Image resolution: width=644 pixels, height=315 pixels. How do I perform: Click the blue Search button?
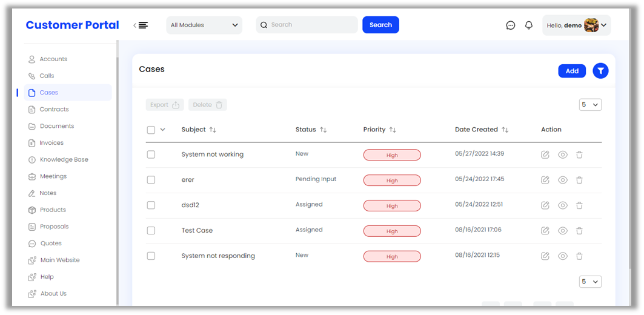click(380, 25)
